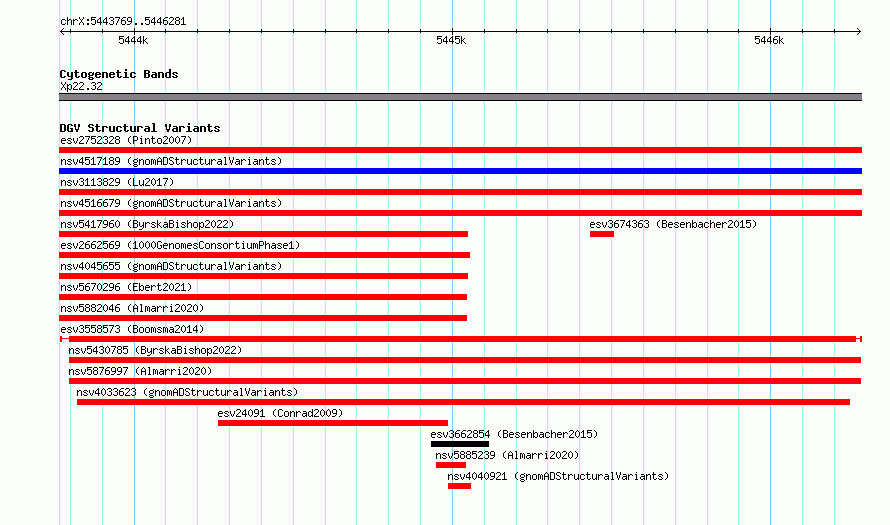
Task: Click nsv5885239 (Almarri2020) label
Action: [507, 455]
